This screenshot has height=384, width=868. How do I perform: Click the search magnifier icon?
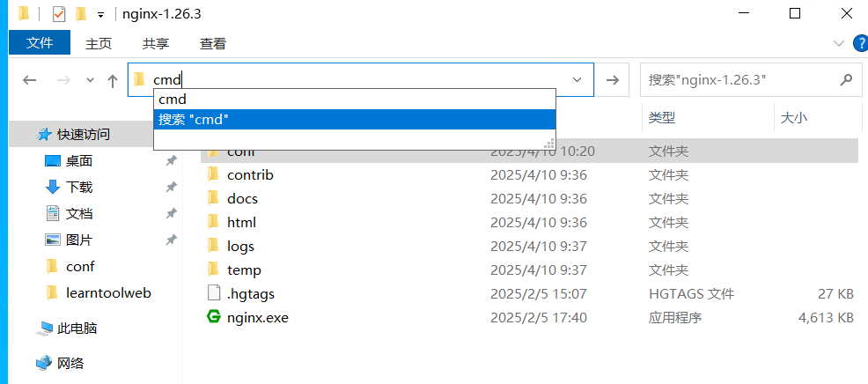coord(846,80)
